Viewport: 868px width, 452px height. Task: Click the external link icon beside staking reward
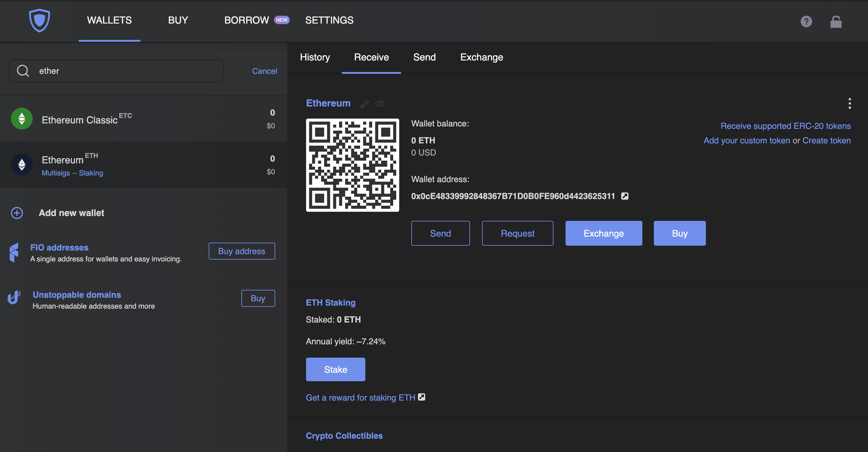pos(421,397)
